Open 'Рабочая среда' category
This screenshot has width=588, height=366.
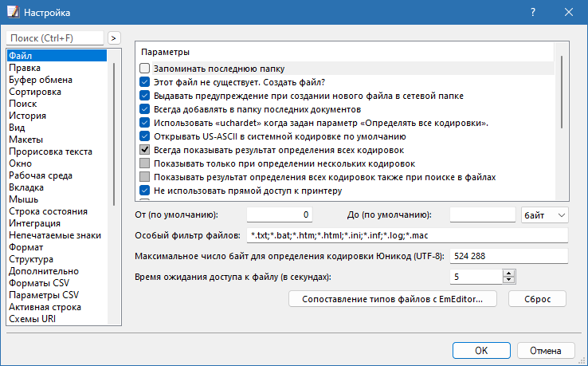coord(57,175)
